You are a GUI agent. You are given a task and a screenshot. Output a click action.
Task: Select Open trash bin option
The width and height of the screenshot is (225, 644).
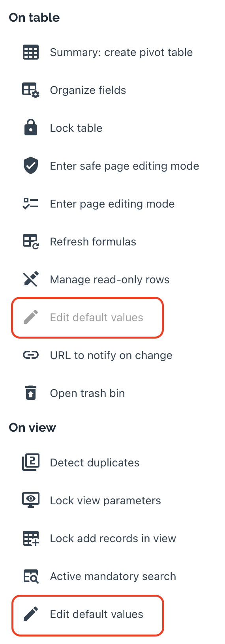[x=87, y=393]
